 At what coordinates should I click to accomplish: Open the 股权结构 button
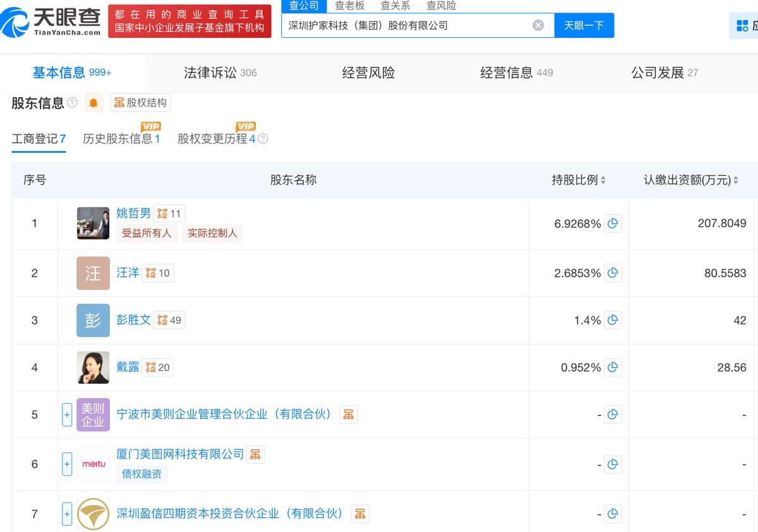(x=140, y=103)
